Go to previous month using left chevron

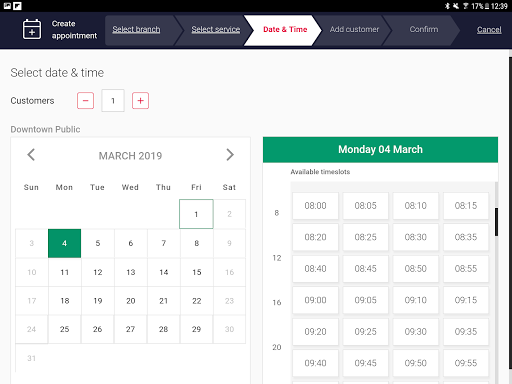click(31, 155)
